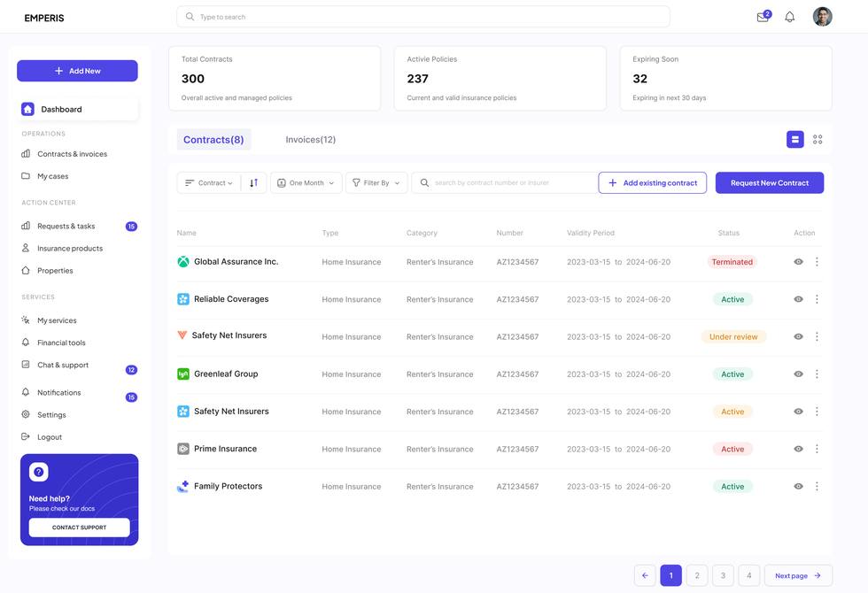Screen dimensions: 868x593
Task: View the Reliable Coverages contract eye icon
Action: (798, 299)
